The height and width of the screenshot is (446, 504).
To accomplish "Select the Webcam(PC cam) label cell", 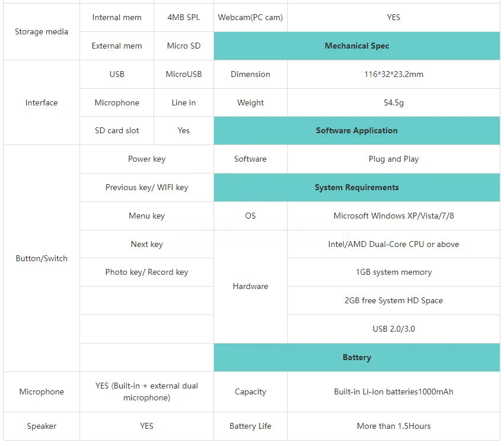I will point(250,17).
